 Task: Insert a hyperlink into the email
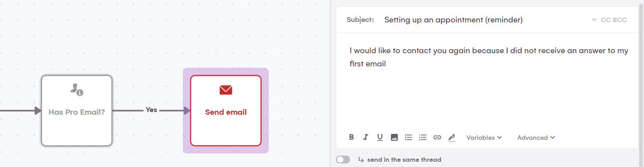pos(437,138)
